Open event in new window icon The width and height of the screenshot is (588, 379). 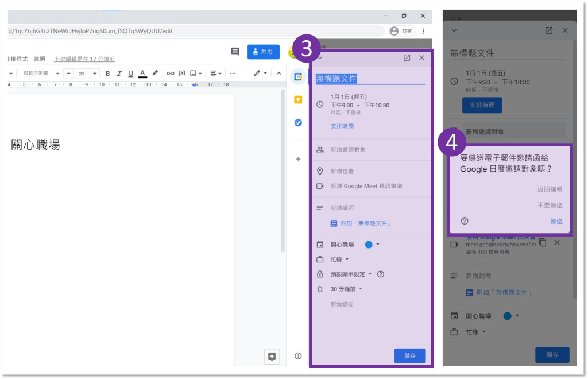(407, 58)
